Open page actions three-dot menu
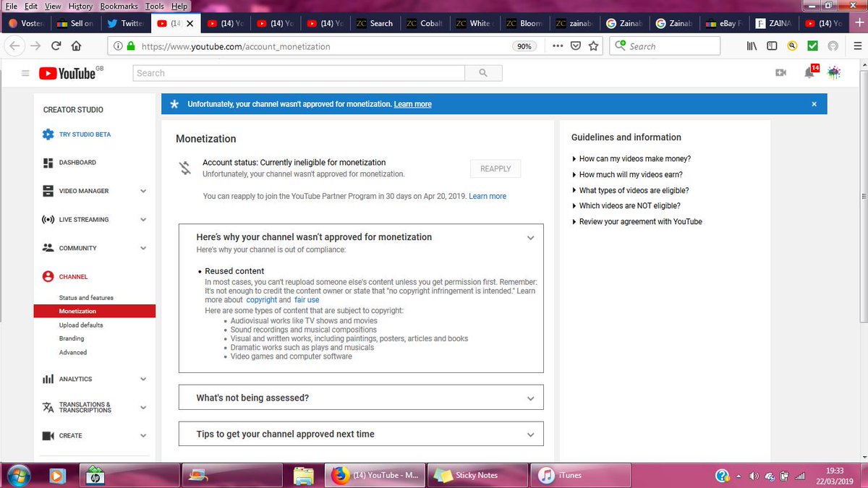868x488 pixels. point(558,46)
